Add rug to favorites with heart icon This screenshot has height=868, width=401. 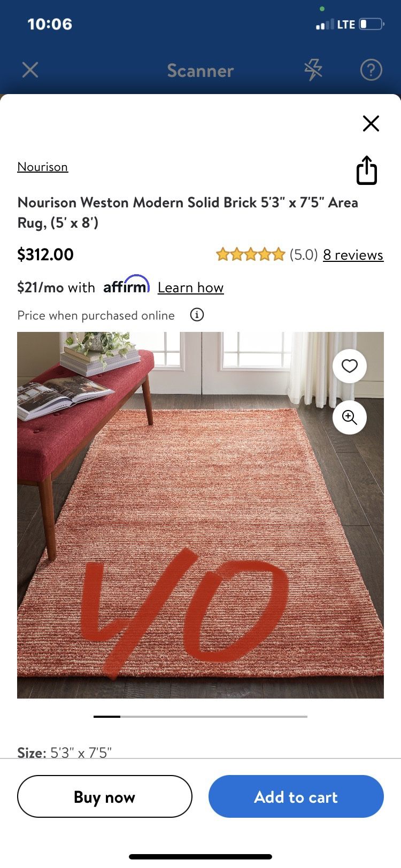[350, 366]
